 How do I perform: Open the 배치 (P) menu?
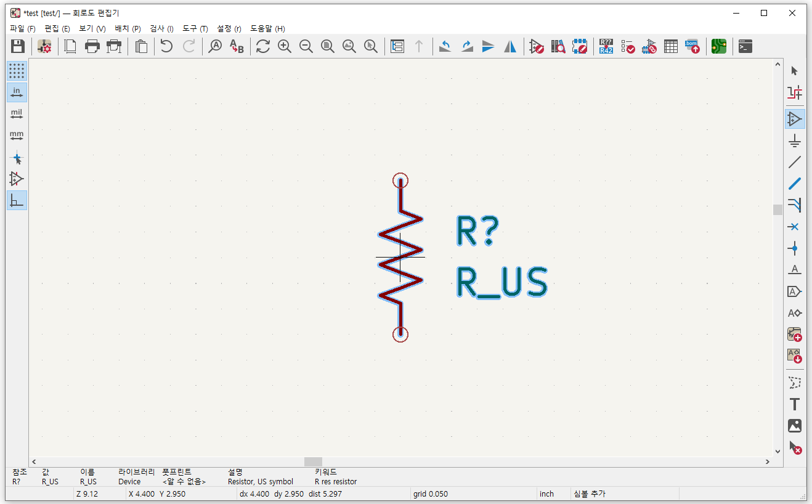pyautogui.click(x=128, y=28)
